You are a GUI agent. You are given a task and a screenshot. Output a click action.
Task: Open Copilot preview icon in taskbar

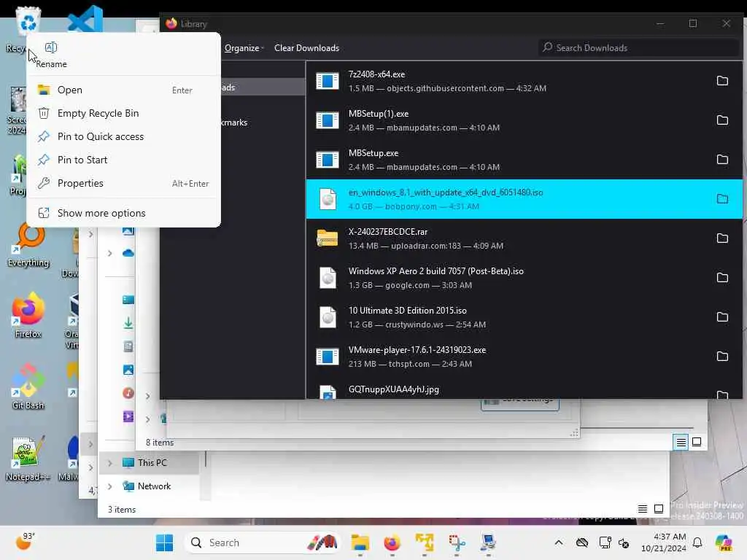(x=724, y=542)
